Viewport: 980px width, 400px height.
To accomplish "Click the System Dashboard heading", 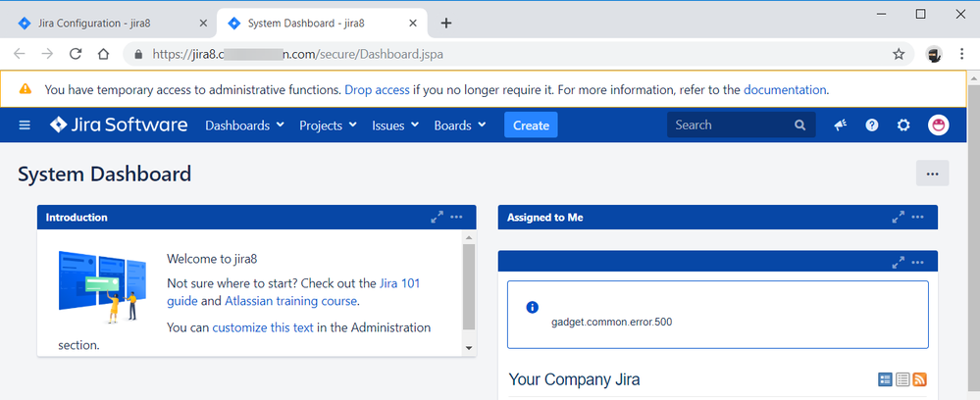I will point(104,174).
